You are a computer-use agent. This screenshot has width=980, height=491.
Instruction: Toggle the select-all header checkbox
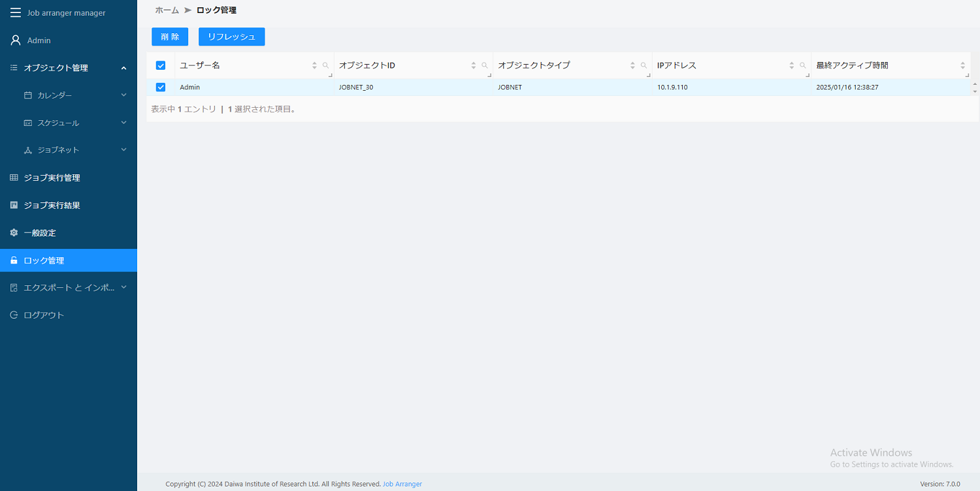161,65
